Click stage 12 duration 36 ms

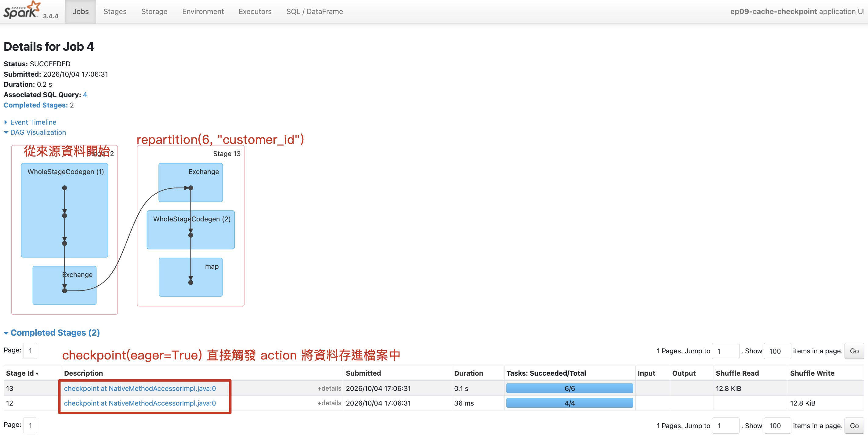(x=464, y=403)
